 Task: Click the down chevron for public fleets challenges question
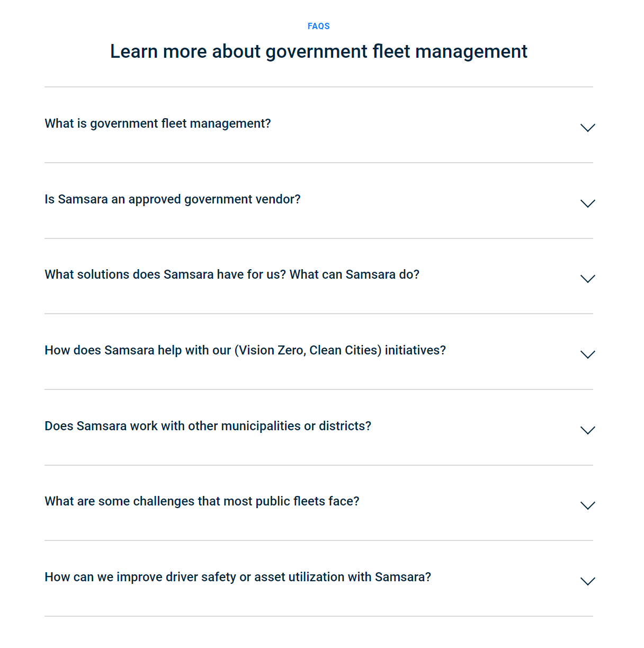click(x=588, y=505)
